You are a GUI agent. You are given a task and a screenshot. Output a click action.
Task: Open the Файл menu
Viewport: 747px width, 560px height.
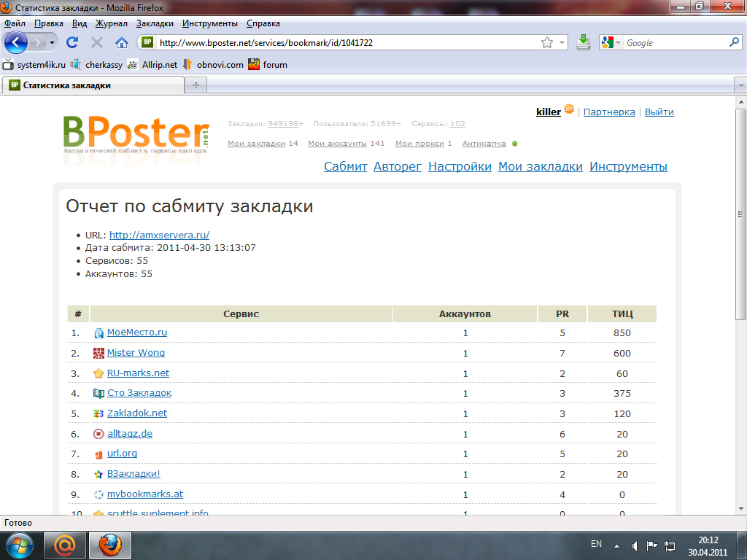[x=15, y=23]
